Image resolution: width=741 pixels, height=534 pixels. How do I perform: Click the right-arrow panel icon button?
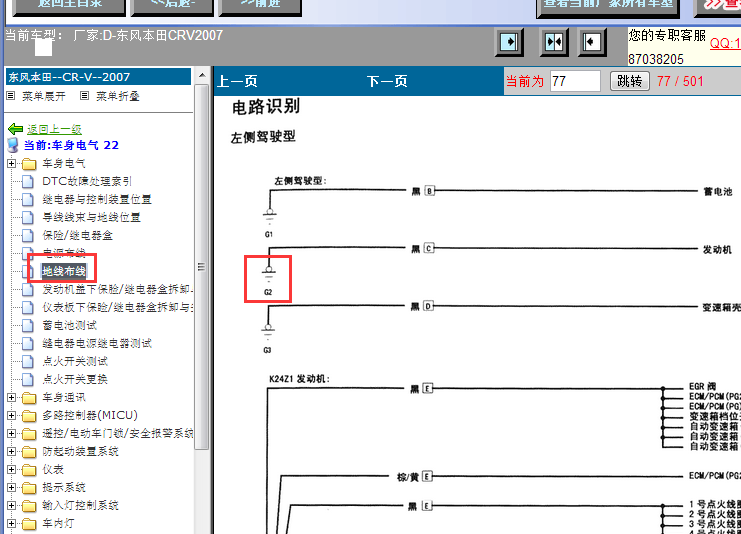(x=509, y=42)
